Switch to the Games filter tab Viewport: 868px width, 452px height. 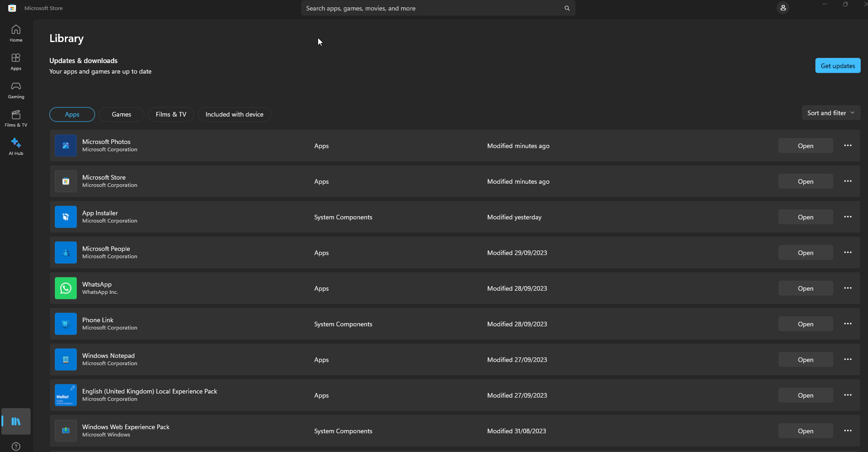pyautogui.click(x=122, y=114)
